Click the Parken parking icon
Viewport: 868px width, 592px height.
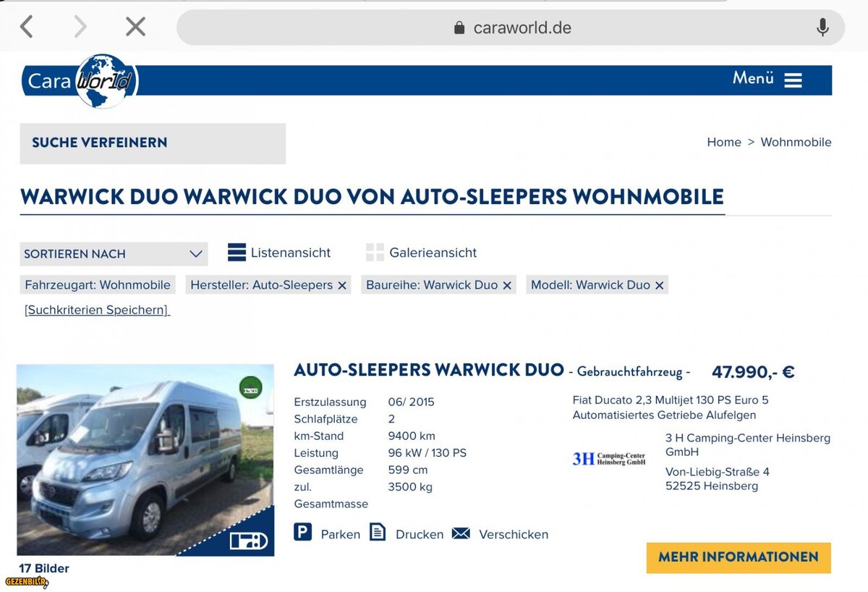pos(303,533)
